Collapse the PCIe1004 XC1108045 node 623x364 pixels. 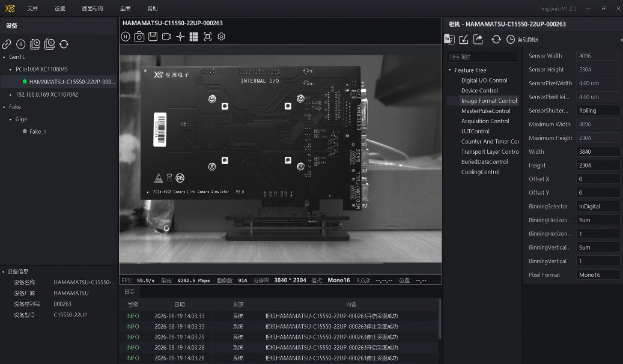click(x=10, y=70)
